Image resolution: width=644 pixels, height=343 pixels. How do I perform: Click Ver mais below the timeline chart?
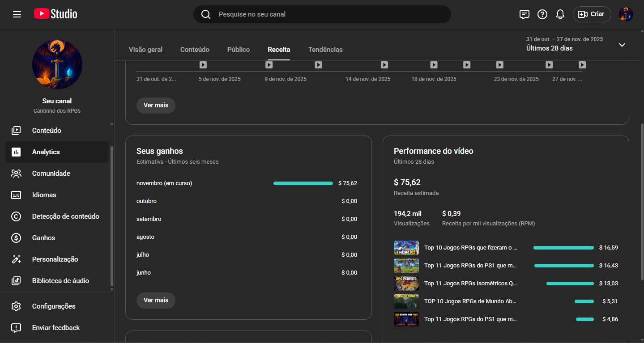pyautogui.click(x=156, y=106)
